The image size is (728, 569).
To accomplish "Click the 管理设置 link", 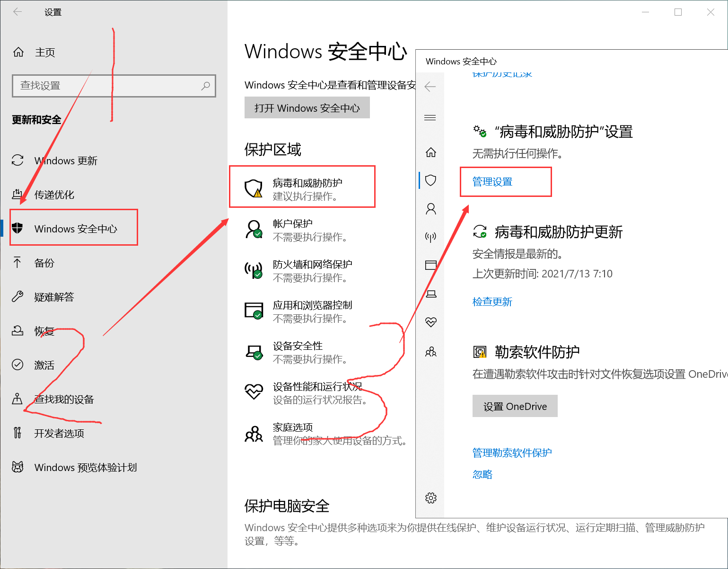I will click(x=492, y=182).
